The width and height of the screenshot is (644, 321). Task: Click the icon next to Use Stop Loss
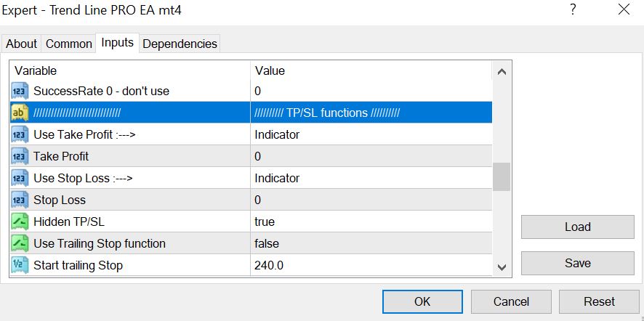[x=20, y=178]
